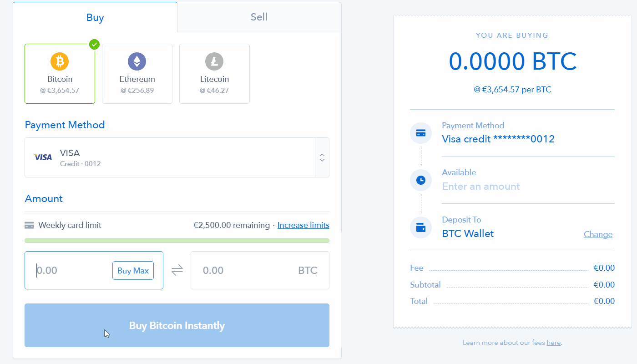The height and width of the screenshot is (364, 637).
Task: Click 'Visa credit ********0012' on receipt
Action: click(x=498, y=139)
